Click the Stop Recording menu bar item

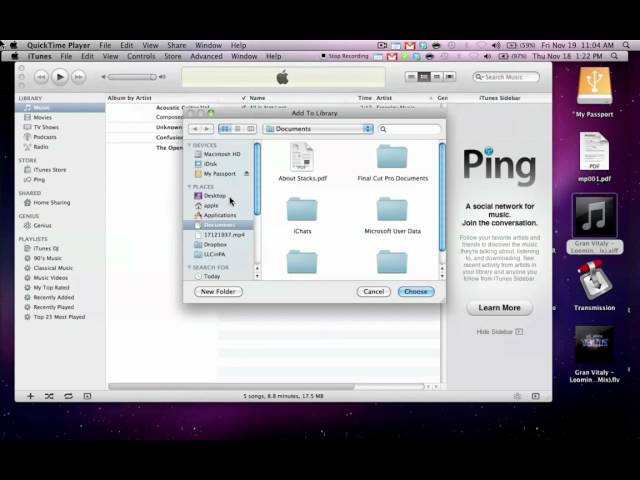(x=345, y=56)
